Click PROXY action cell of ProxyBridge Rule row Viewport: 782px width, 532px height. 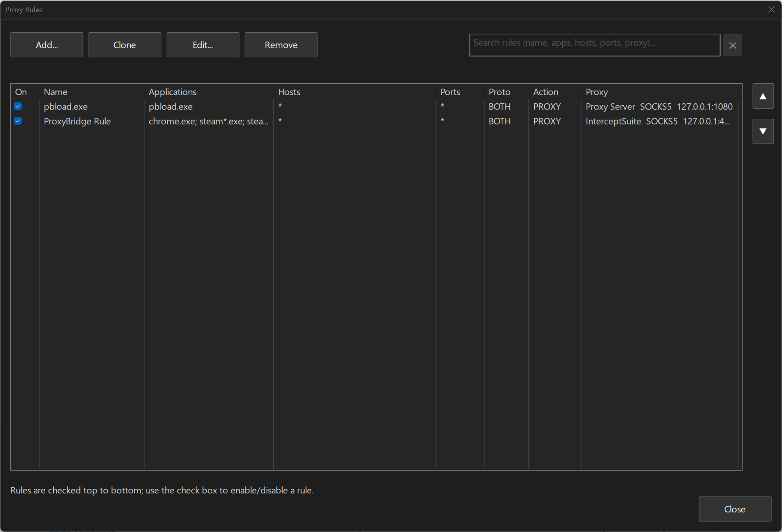point(547,121)
